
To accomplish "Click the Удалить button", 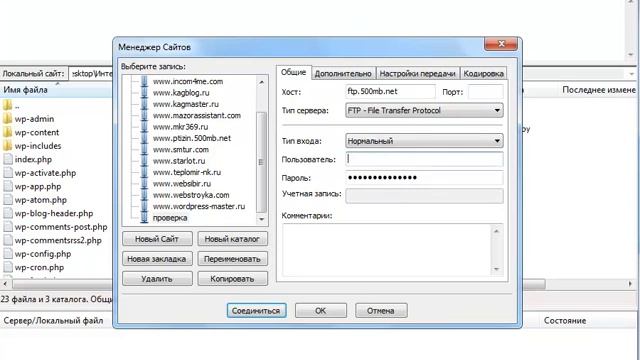I will 157,279.
